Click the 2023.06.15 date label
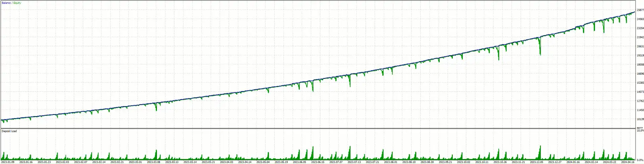 coord(318,162)
